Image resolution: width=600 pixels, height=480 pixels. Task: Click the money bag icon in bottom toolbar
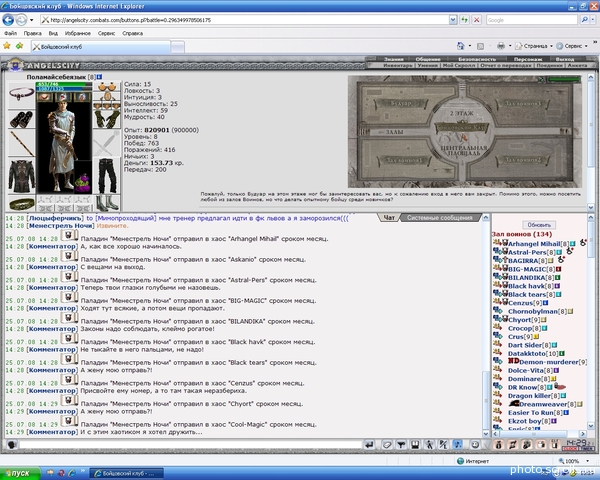click(x=498, y=444)
